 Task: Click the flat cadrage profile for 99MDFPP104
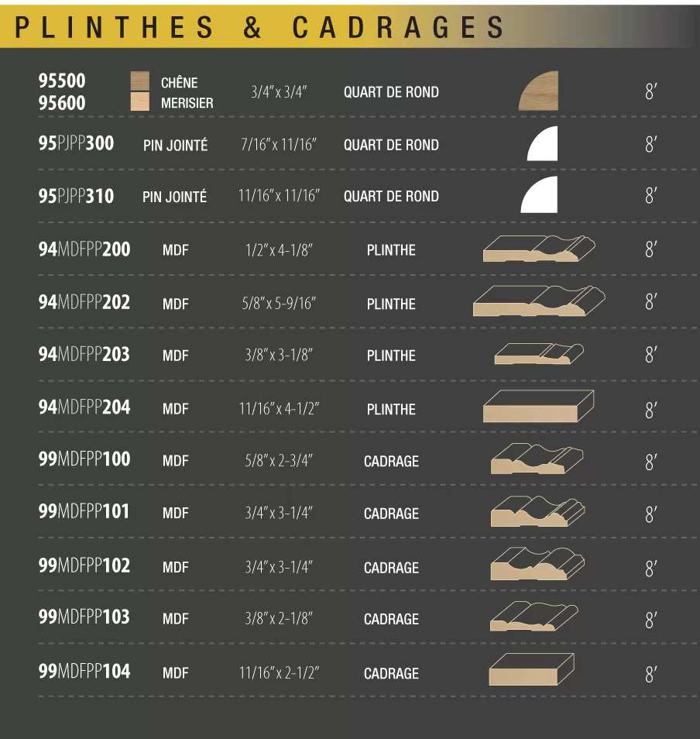click(x=532, y=669)
